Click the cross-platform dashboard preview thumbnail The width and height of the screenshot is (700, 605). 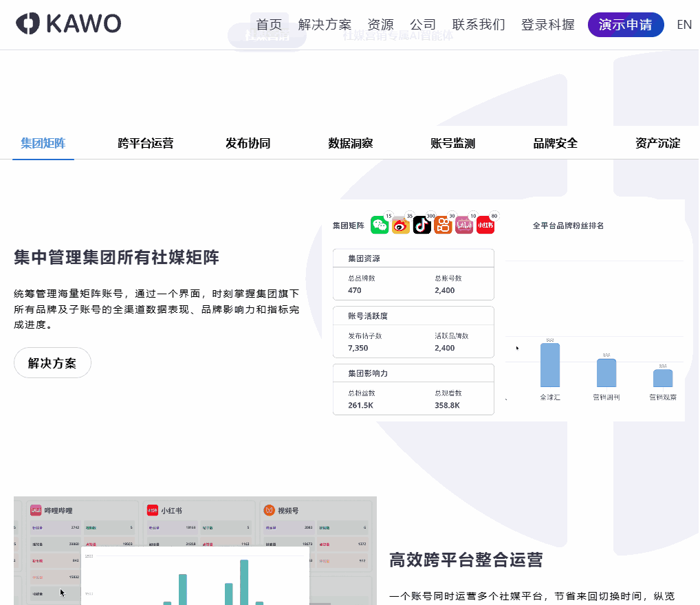[x=195, y=551]
